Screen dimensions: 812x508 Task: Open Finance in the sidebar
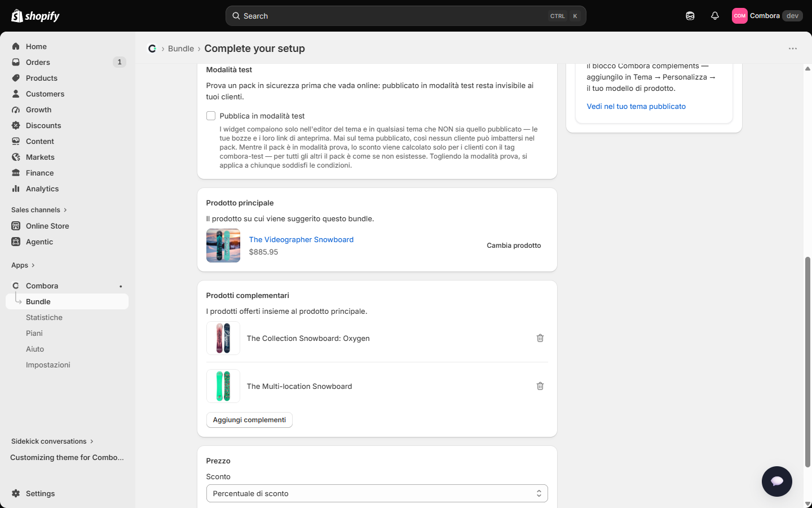pos(67,173)
